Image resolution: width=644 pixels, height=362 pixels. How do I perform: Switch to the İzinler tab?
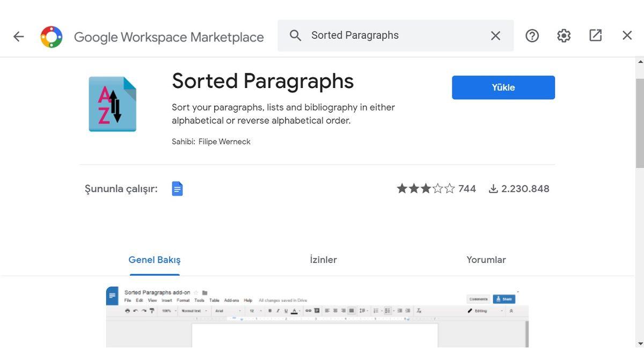point(323,259)
